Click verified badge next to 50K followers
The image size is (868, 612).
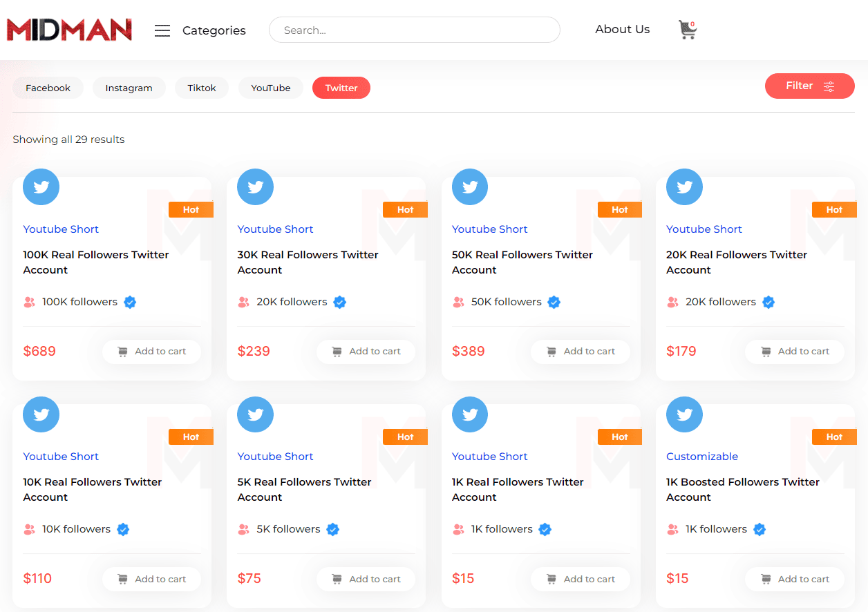[554, 302]
